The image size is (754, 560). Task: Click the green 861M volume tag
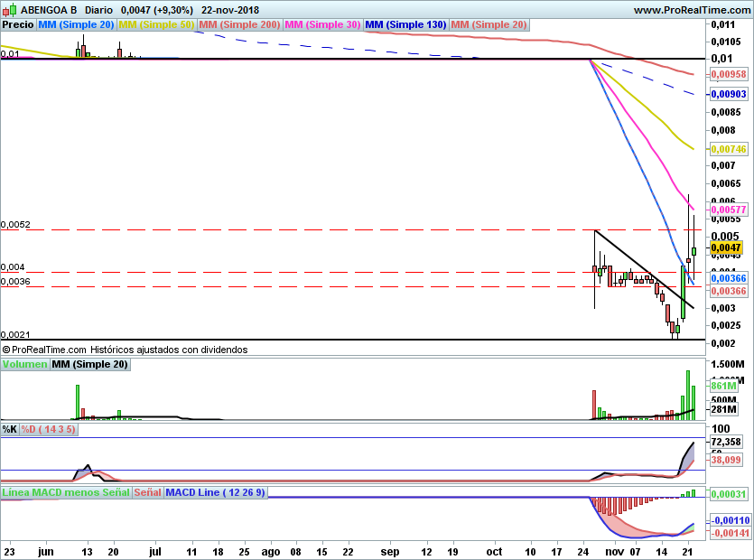coord(724,386)
